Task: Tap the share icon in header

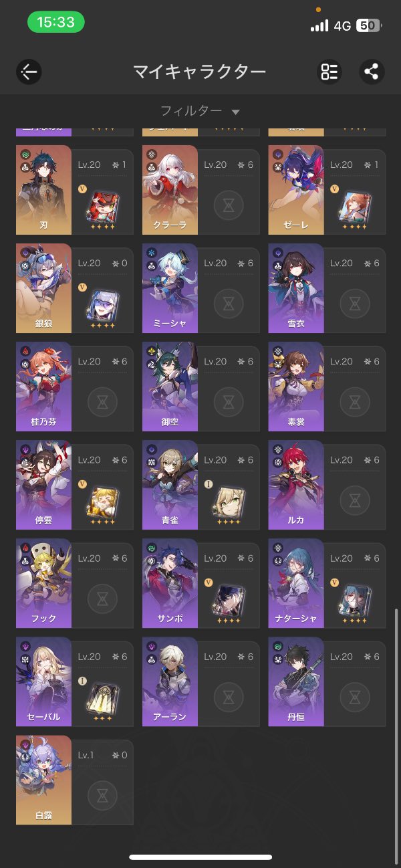Action: 372,72
